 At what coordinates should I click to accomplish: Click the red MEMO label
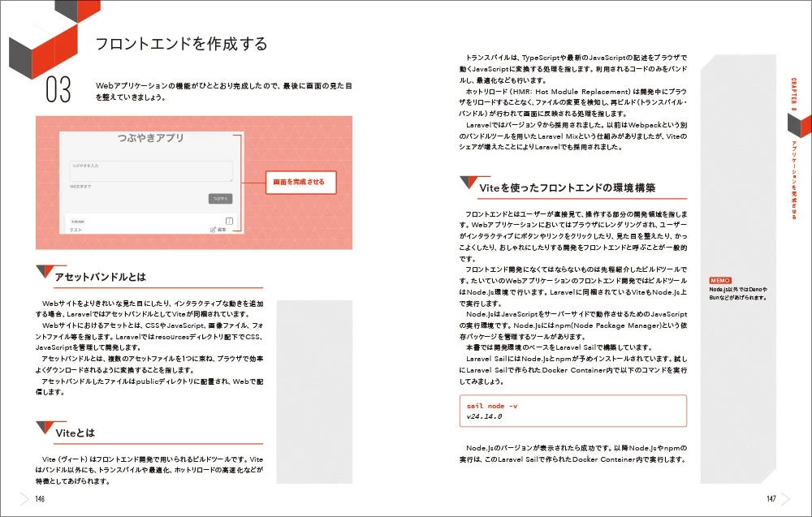(720, 281)
